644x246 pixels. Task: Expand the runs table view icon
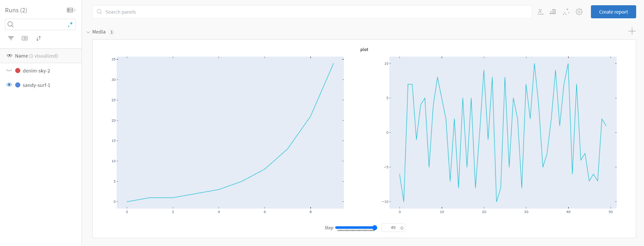point(71,10)
